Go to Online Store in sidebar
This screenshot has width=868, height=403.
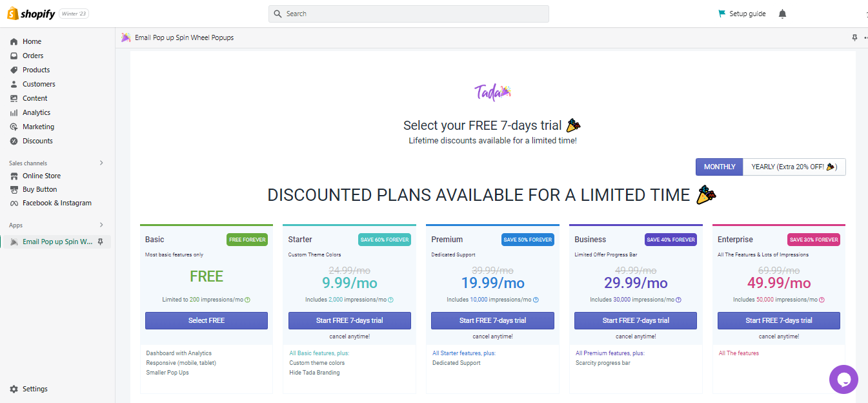pyautogui.click(x=41, y=176)
